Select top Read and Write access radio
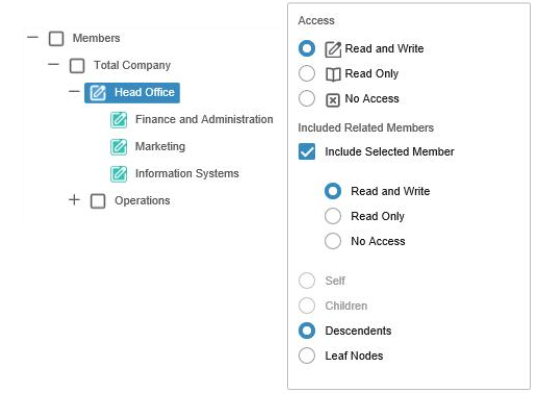 coord(307,48)
